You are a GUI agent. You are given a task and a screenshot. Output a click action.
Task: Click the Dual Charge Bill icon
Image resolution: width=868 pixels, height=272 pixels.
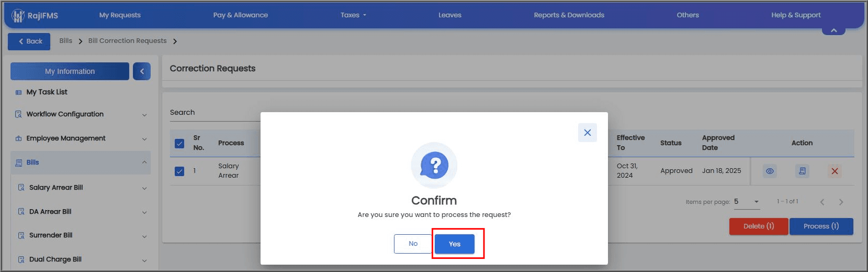point(21,259)
